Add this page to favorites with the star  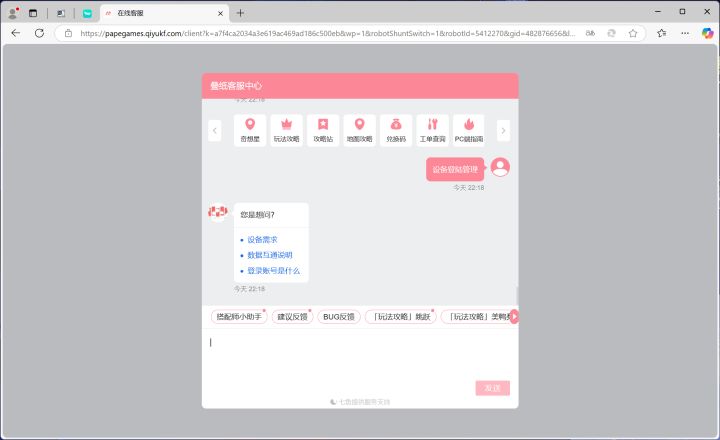tap(633, 33)
